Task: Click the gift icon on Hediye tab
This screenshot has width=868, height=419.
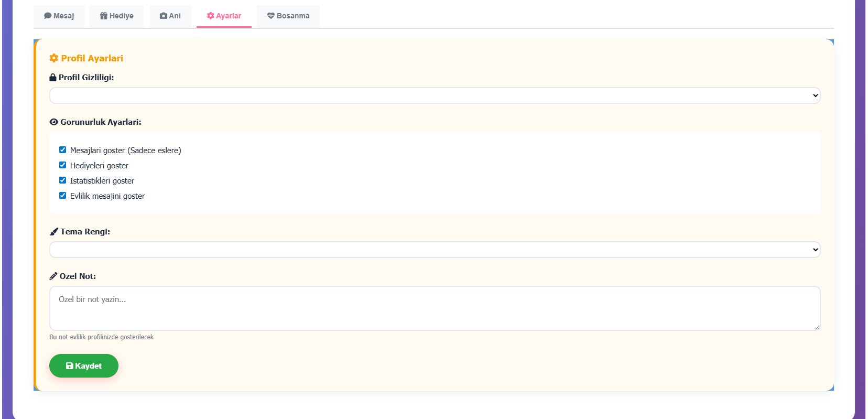Action: (104, 16)
